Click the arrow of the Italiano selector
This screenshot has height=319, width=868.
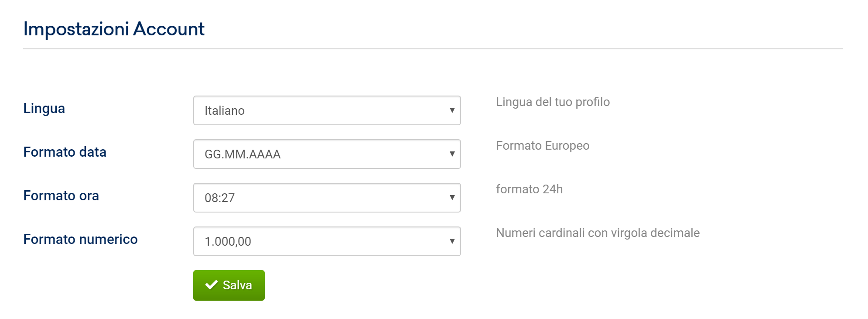[x=452, y=110]
